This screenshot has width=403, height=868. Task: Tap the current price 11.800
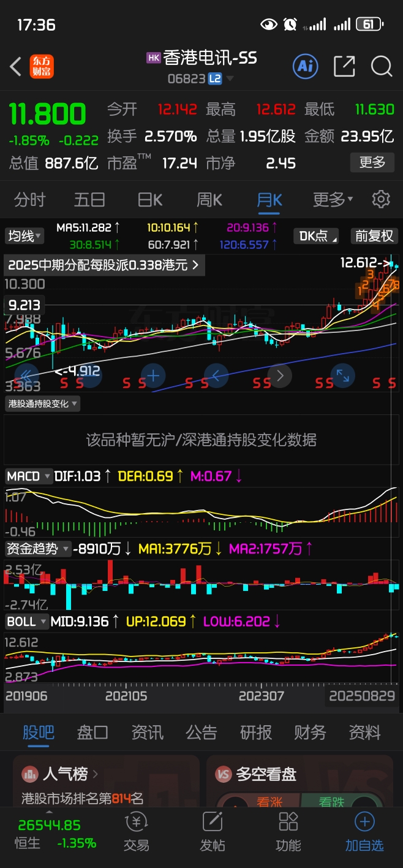pyautogui.click(x=47, y=115)
